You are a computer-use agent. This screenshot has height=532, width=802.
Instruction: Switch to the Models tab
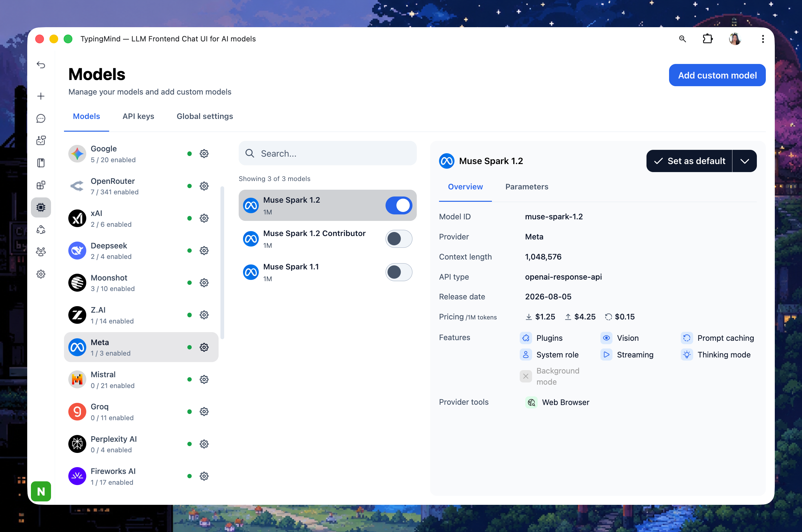pyautogui.click(x=87, y=116)
